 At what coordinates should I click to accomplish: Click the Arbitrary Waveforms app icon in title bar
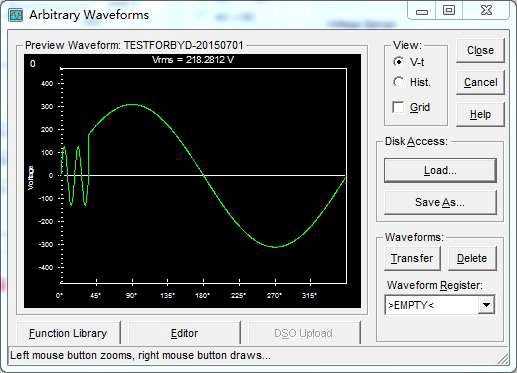pos(16,15)
